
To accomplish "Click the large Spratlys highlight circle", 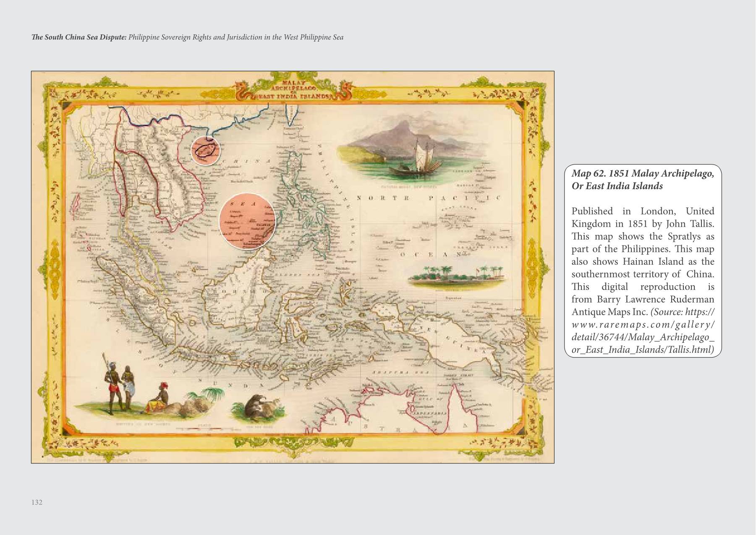I will pos(247,221).
